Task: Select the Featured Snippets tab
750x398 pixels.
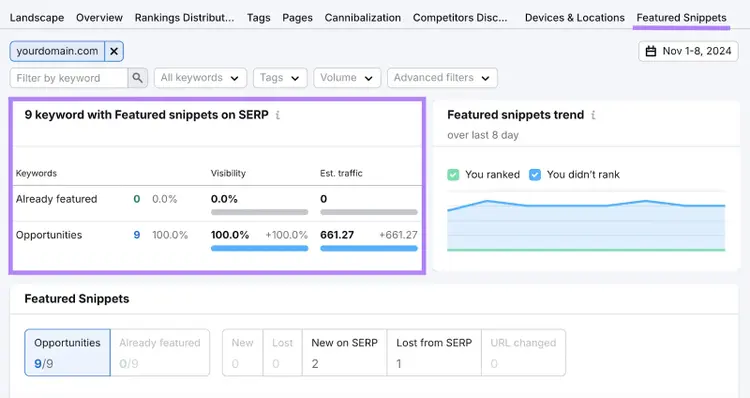Action: coord(681,18)
